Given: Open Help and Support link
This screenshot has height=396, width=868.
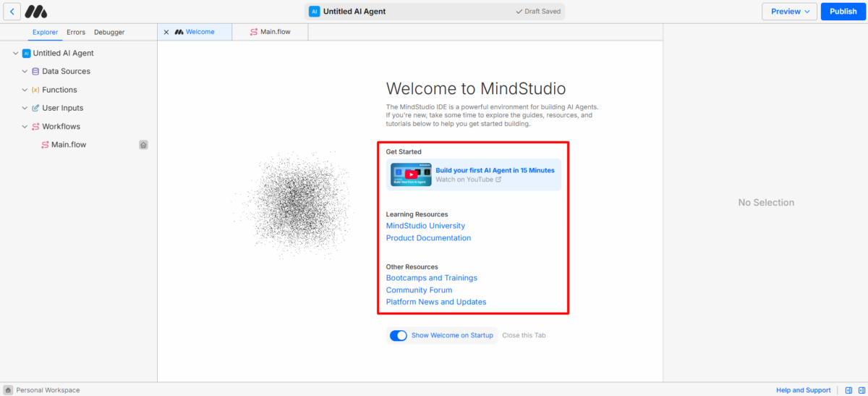Looking at the screenshot, I should pyautogui.click(x=804, y=390).
